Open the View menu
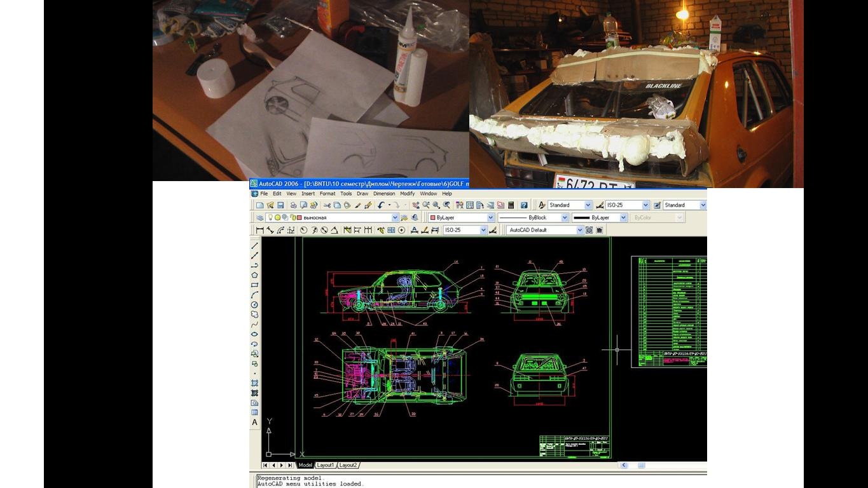Screen dimensions: 868x488 pos(291,194)
